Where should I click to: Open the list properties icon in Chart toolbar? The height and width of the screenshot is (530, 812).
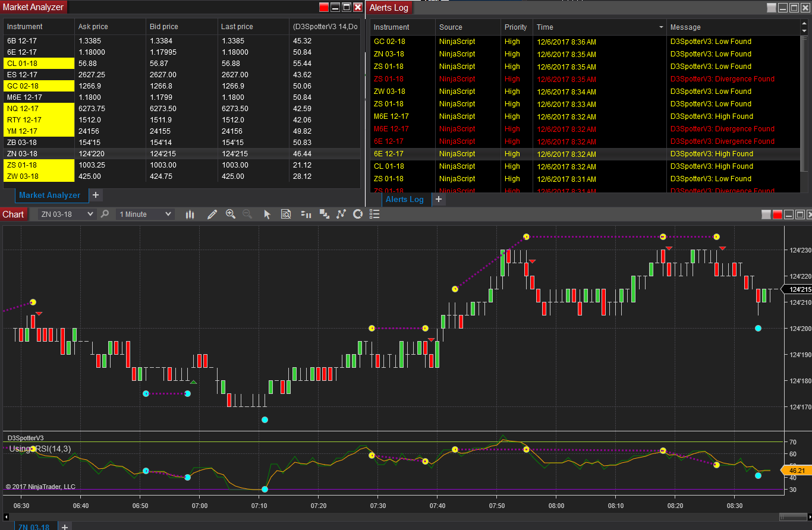[x=374, y=214]
